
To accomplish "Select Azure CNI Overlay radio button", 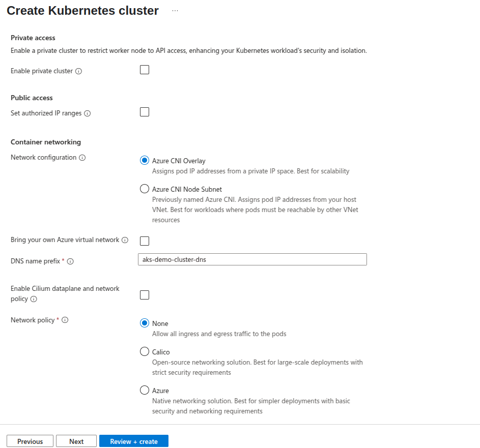I will 145,160.
